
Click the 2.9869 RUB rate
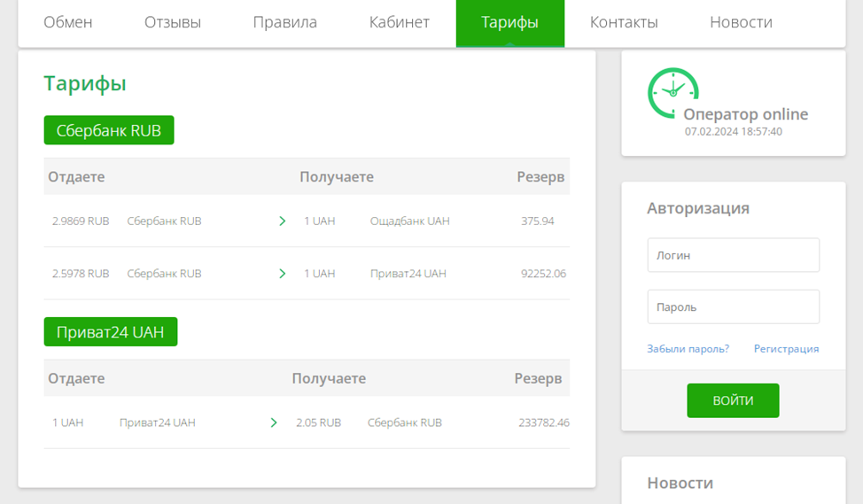pos(81,221)
